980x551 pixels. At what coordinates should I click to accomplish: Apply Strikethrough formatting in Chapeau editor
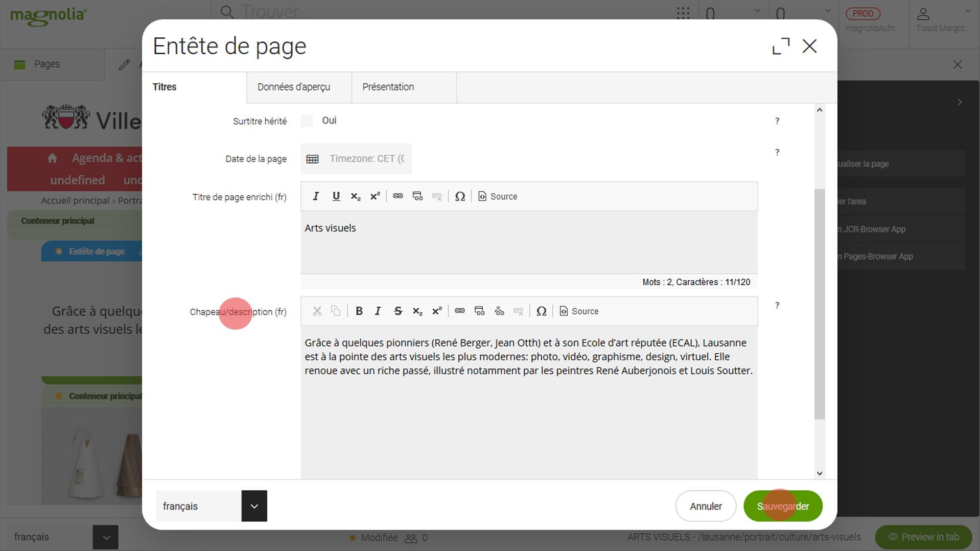pyautogui.click(x=398, y=311)
